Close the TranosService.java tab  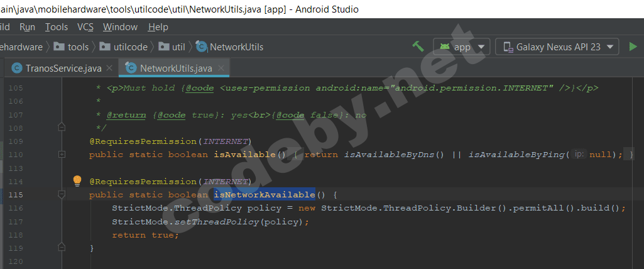(x=109, y=68)
